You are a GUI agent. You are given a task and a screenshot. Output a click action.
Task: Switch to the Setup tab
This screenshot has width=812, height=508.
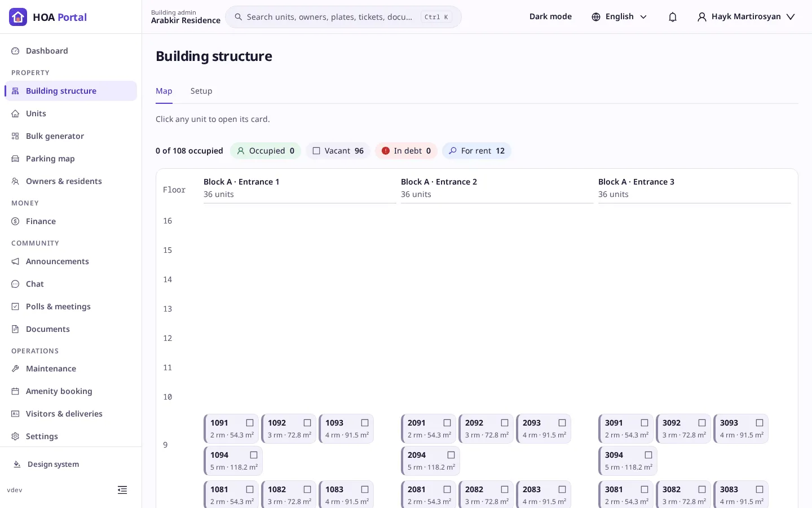201,91
